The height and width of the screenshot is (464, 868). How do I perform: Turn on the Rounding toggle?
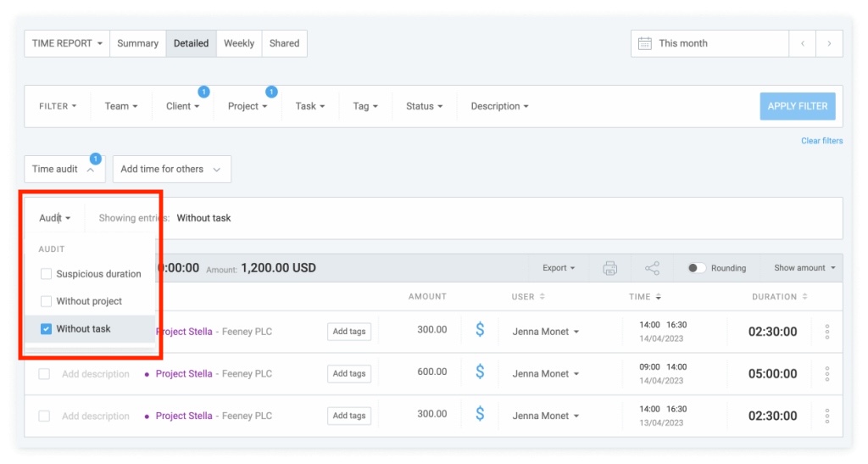pos(697,268)
